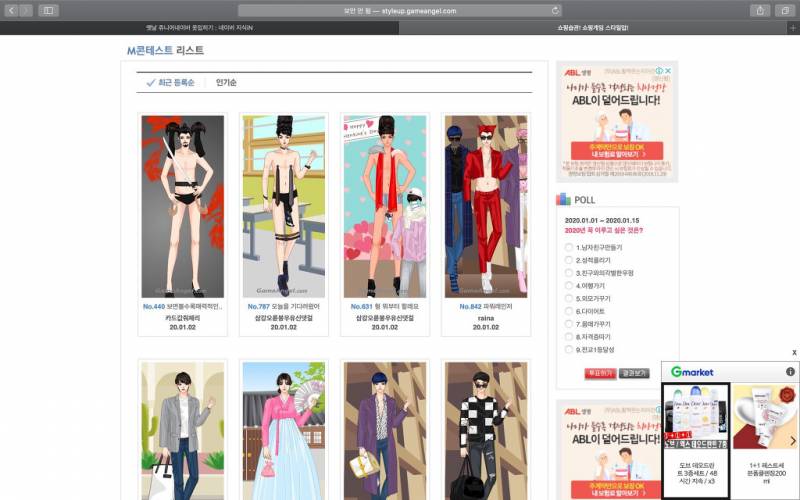The height and width of the screenshot is (500, 800).
Task: Select poll option 1.남자친구만들기
Action: coord(569,247)
